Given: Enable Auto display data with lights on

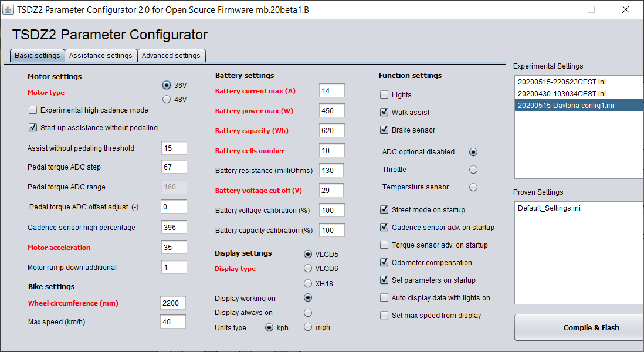Looking at the screenshot, I should tap(384, 298).
